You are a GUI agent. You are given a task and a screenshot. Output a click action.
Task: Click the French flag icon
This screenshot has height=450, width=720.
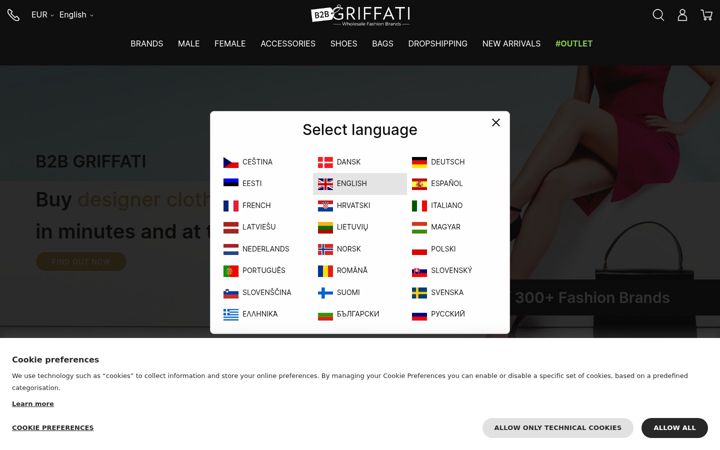tap(231, 205)
